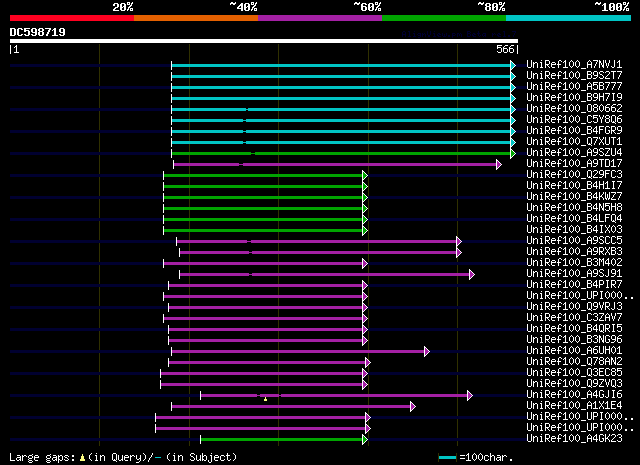Click the arrowhead ending the UniRef100_A9TD17 alignment
This screenshot has width=640, height=465.
(499, 165)
